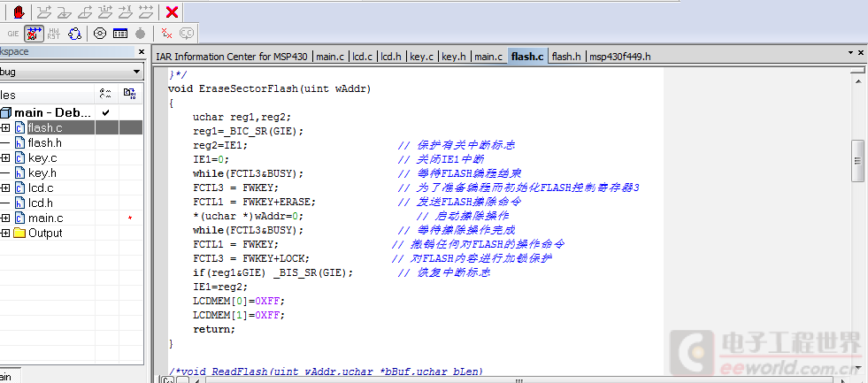Viewport: 868px width, 383px height.
Task: Click the editor horizontal scrollbar thumb
Action: [x=518, y=380]
